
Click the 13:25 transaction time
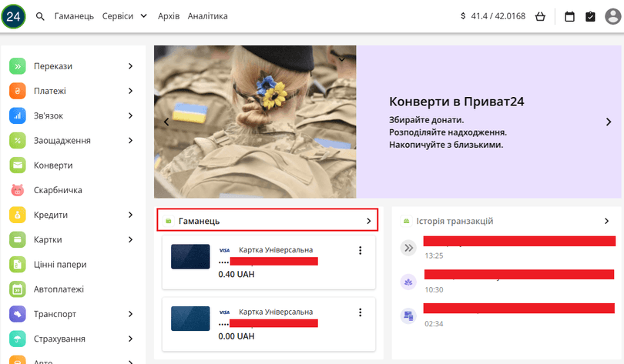pos(434,255)
